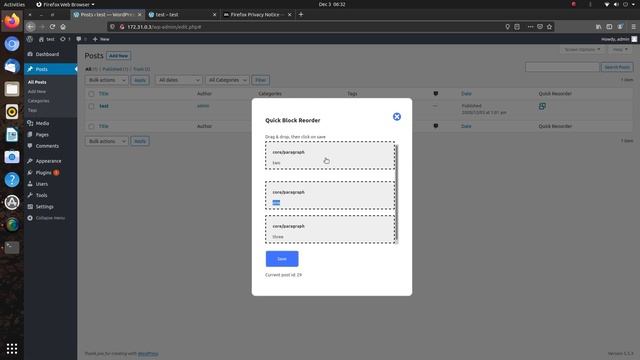Select the middle core/paragraph block
Image resolution: width=640 pixels, height=360 pixels.
(x=330, y=196)
